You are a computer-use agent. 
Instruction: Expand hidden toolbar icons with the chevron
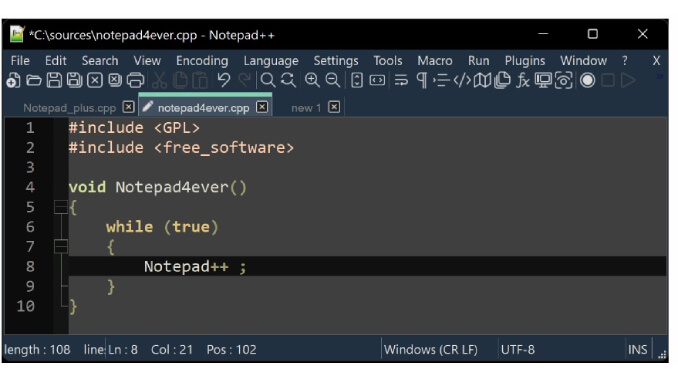(x=659, y=77)
